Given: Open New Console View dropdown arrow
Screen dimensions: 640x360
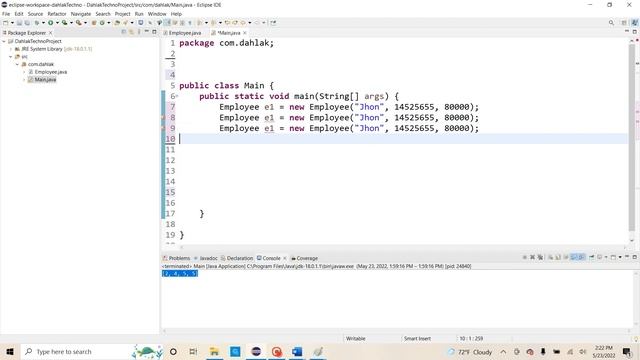Looking at the screenshot, I should tap(620, 257).
